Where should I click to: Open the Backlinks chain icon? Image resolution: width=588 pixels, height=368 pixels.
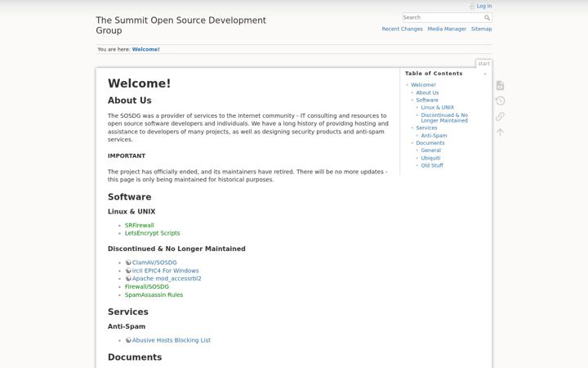(500, 116)
